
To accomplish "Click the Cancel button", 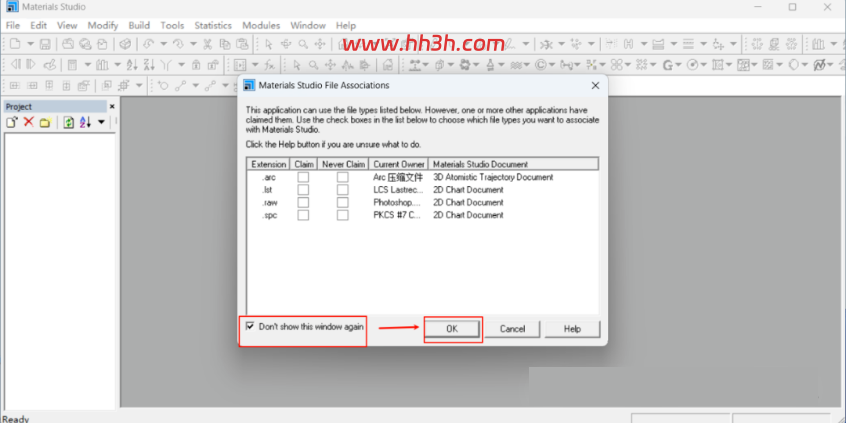I will (x=512, y=329).
